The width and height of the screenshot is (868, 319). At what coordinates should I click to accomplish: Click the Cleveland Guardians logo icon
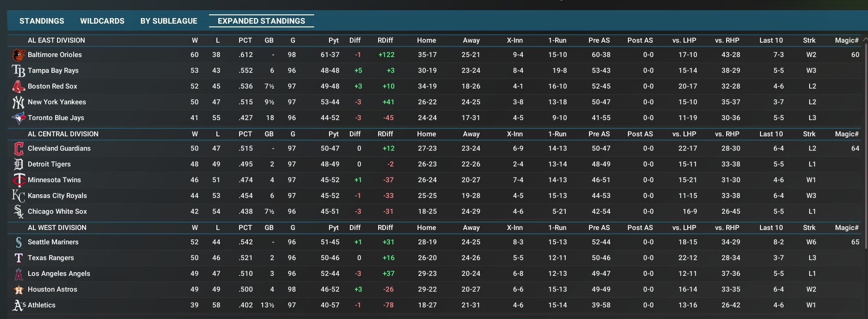pos(19,149)
